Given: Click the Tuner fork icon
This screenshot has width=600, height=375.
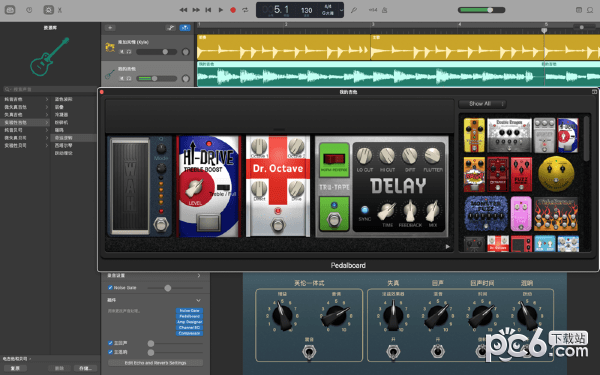Looking at the screenshot, I should tap(354, 10).
